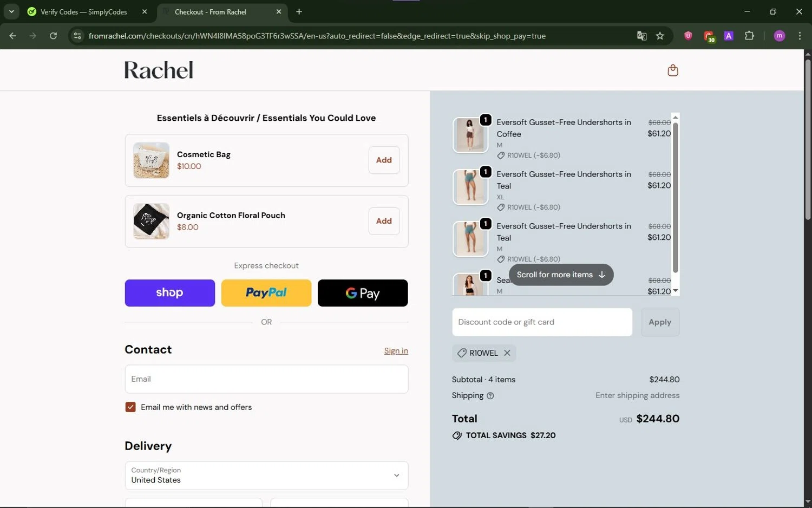Pay with Shop Pay express checkout

(x=169, y=293)
